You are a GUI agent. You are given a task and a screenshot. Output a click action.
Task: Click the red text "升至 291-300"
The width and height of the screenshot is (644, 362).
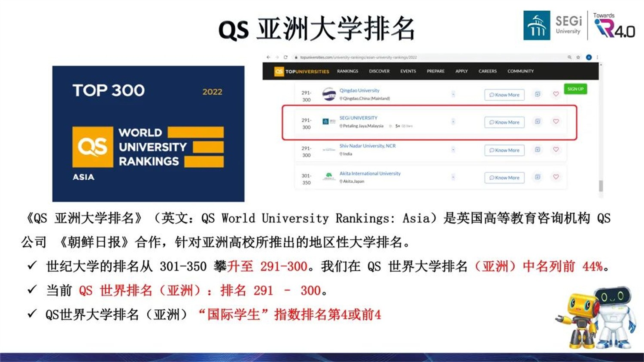[x=267, y=266]
